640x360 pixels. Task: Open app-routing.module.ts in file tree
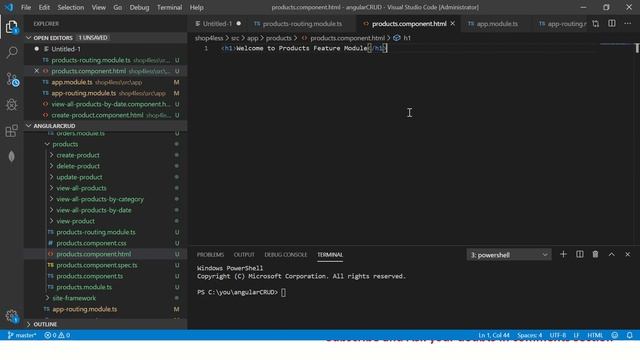pos(84,309)
